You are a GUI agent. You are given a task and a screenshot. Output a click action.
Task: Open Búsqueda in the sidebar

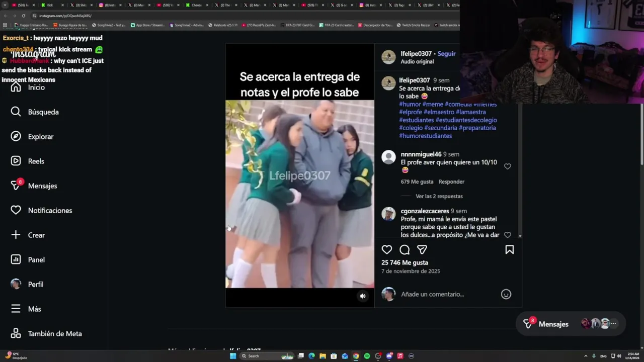(35, 112)
